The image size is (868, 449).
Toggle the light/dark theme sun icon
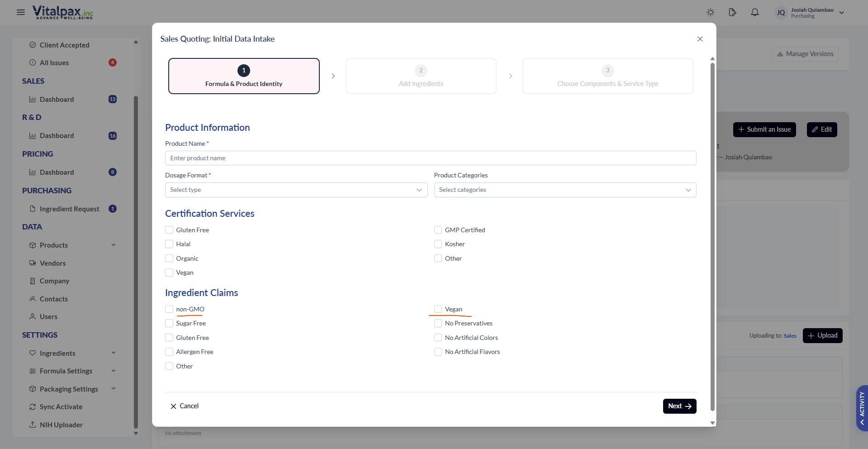click(711, 12)
